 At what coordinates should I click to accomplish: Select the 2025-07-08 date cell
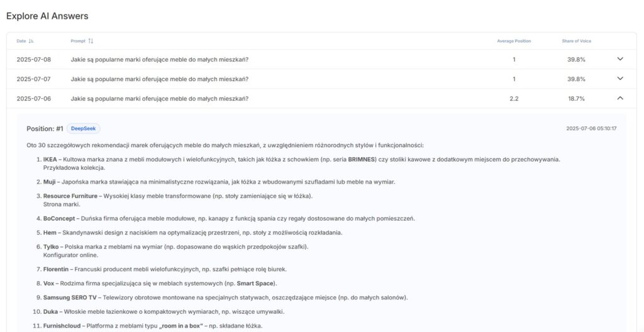(x=34, y=60)
